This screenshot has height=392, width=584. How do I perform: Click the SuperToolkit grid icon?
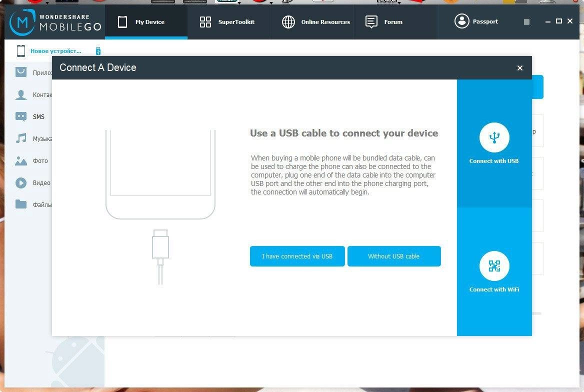click(x=205, y=22)
